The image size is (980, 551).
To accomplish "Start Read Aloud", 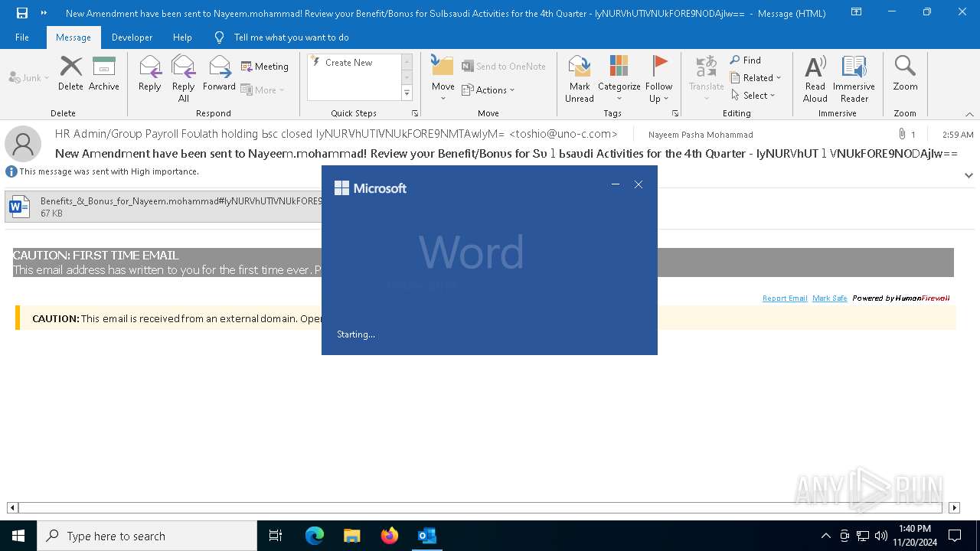I will [815, 79].
